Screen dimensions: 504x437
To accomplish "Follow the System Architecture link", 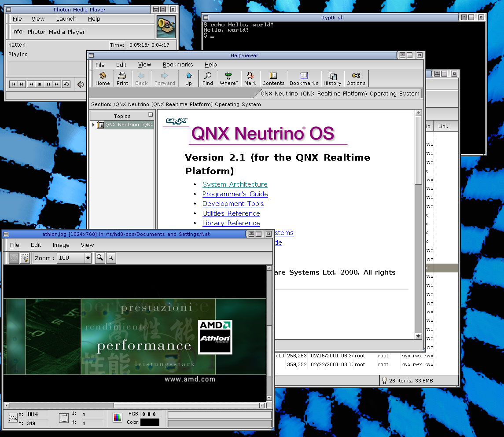I will coord(235,184).
